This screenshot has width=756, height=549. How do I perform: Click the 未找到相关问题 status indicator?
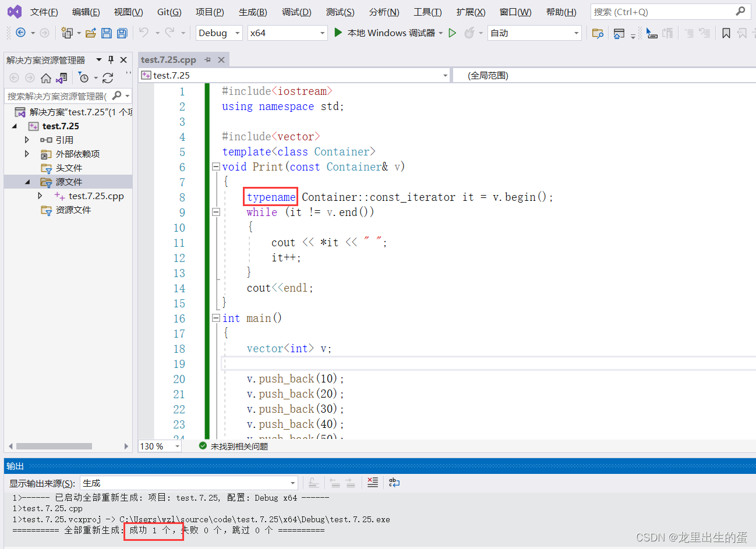[x=234, y=446]
